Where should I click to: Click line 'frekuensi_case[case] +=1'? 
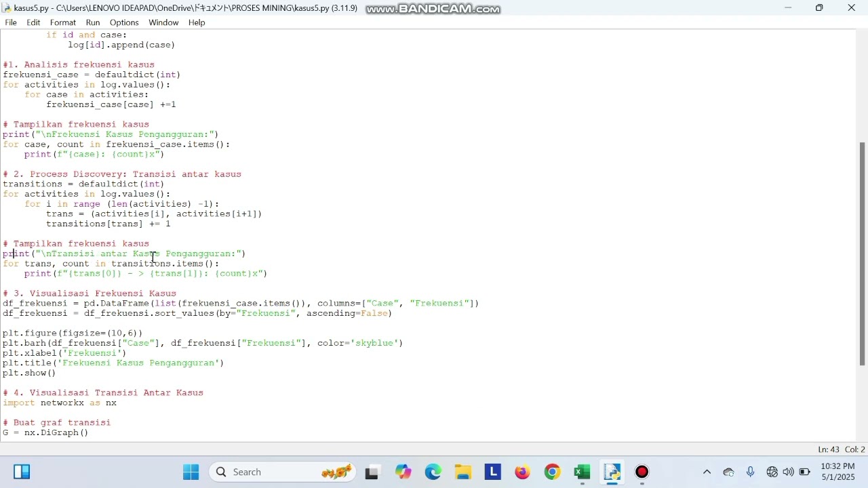point(111,104)
